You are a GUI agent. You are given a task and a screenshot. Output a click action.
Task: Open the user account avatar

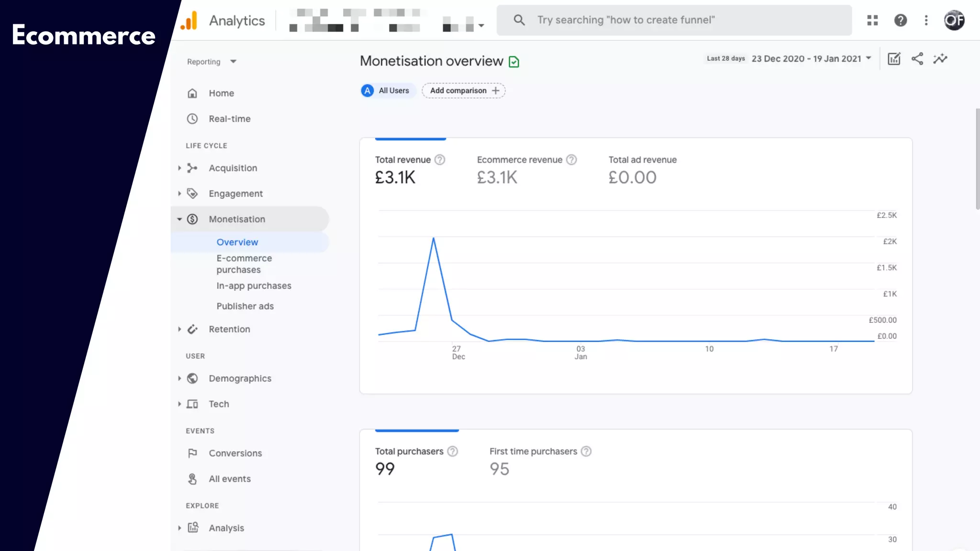click(954, 20)
